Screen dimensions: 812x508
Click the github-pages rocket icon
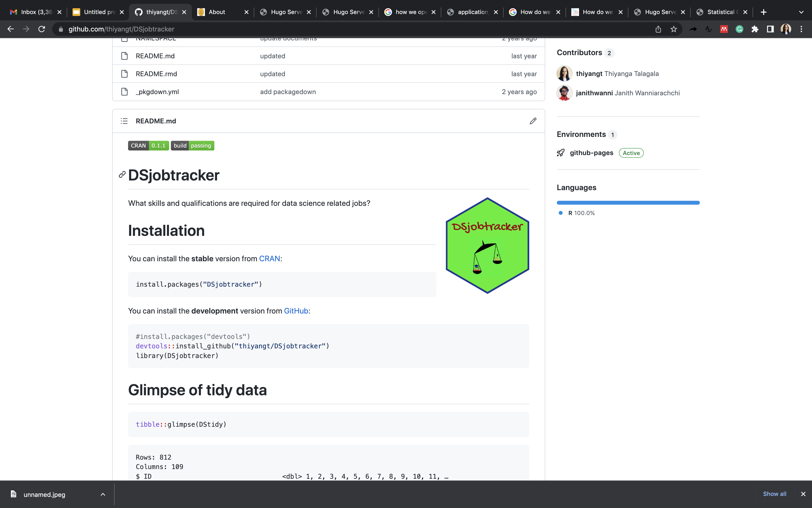click(x=561, y=153)
